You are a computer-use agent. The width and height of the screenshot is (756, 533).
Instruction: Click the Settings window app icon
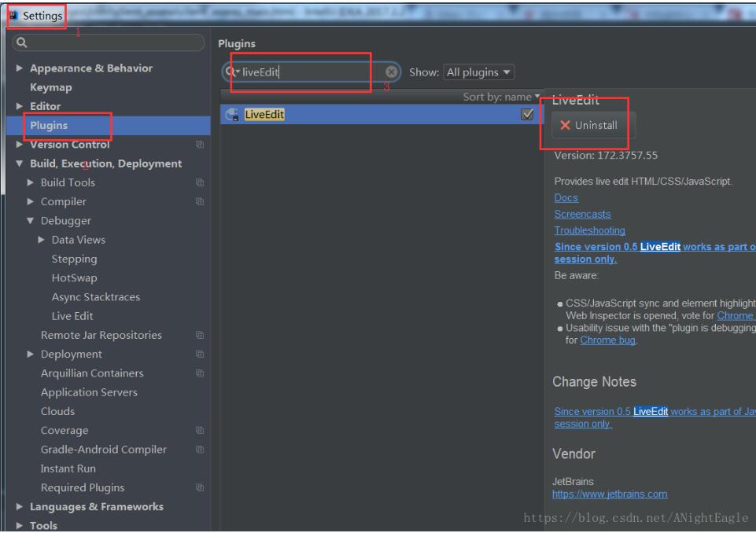(x=13, y=16)
